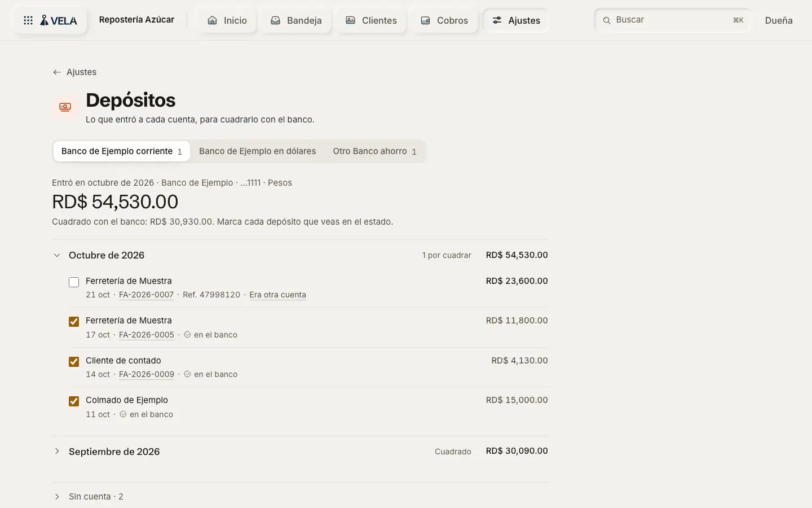
Task: Go to the Inicio section
Action: pos(227,20)
